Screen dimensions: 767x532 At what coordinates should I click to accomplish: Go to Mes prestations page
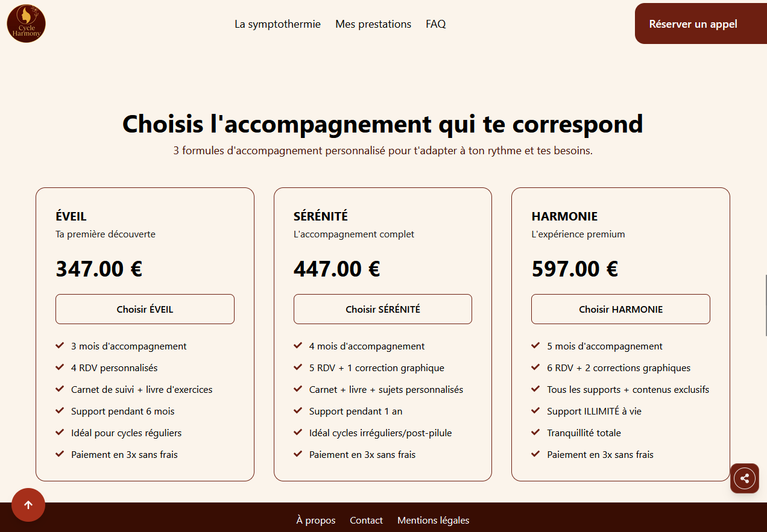373,24
